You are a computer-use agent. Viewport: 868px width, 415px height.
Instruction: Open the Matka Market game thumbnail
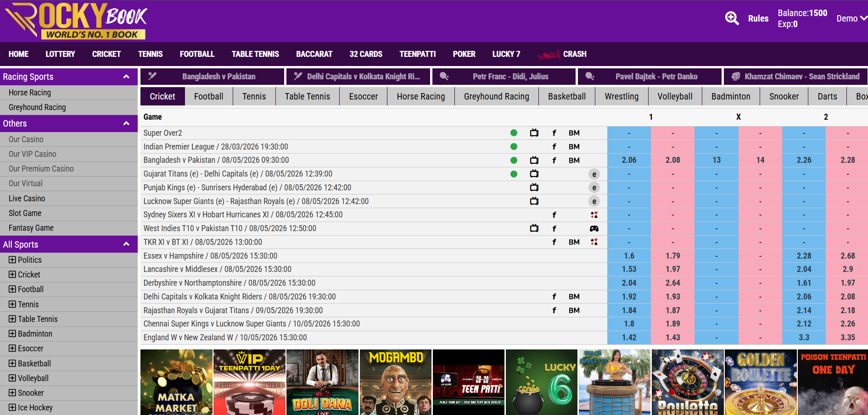coord(176,382)
